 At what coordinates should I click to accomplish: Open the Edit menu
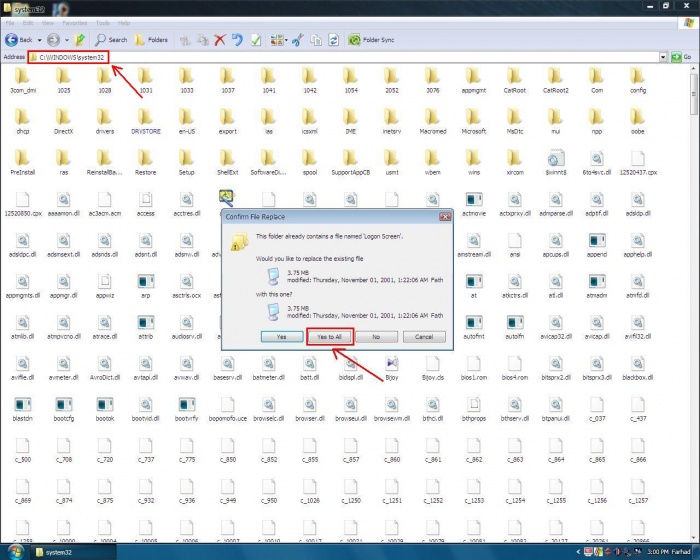28,23
